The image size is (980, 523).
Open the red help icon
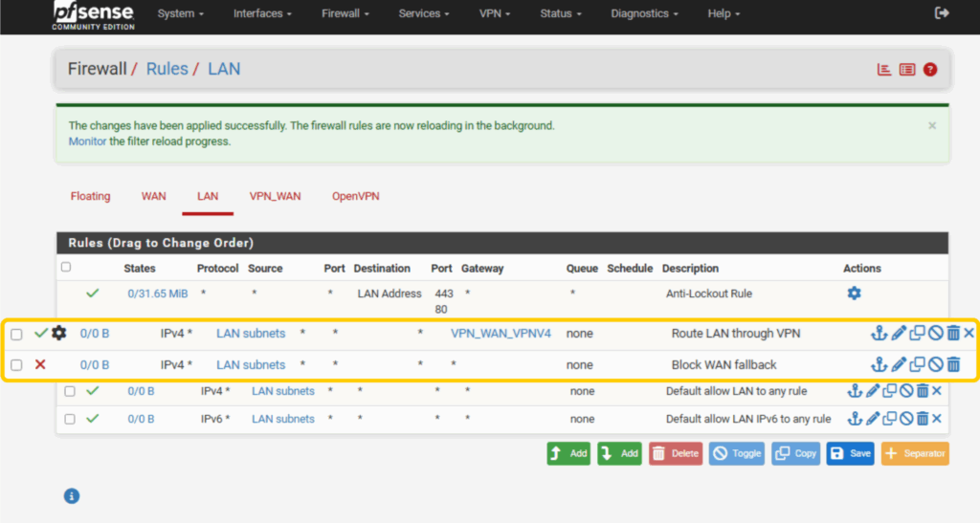[x=930, y=69]
